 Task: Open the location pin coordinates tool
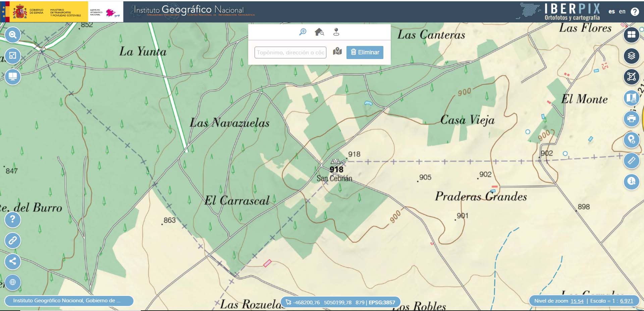[631, 140]
